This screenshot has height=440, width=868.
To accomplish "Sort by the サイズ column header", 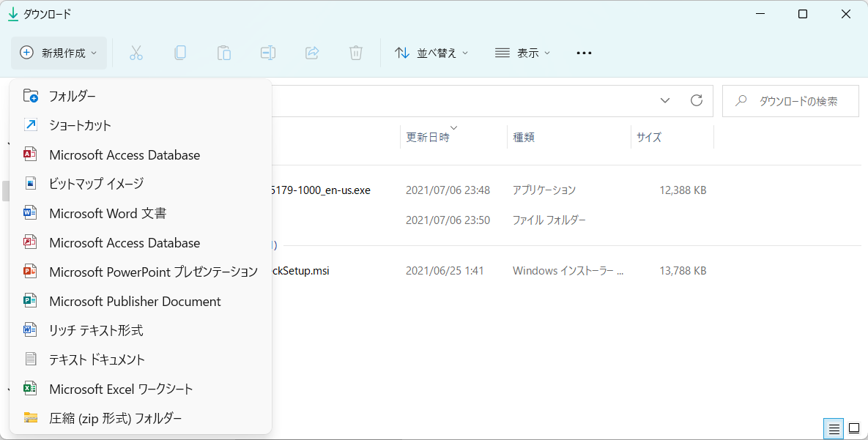I will click(x=672, y=137).
